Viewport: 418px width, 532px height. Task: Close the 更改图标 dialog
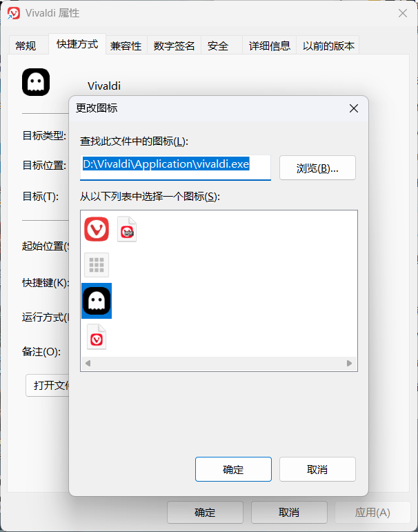tap(354, 108)
